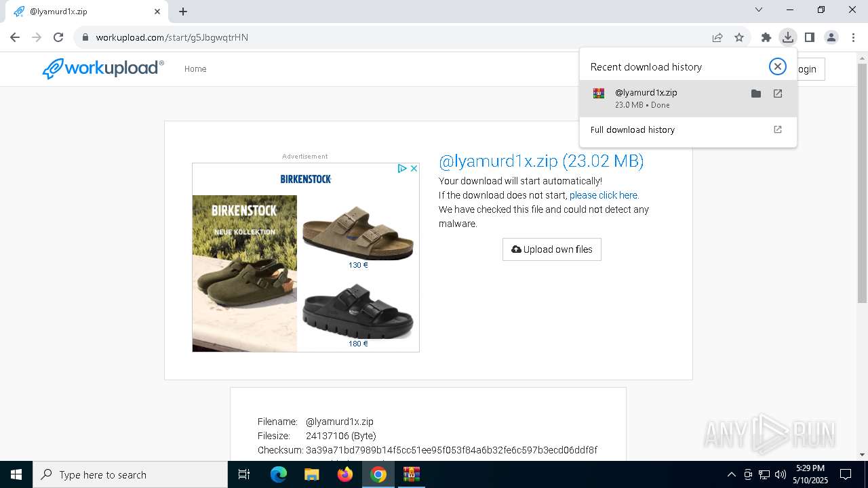Image resolution: width=868 pixels, height=488 pixels.
Task: Select the checksum hash text
Action: 452,450
